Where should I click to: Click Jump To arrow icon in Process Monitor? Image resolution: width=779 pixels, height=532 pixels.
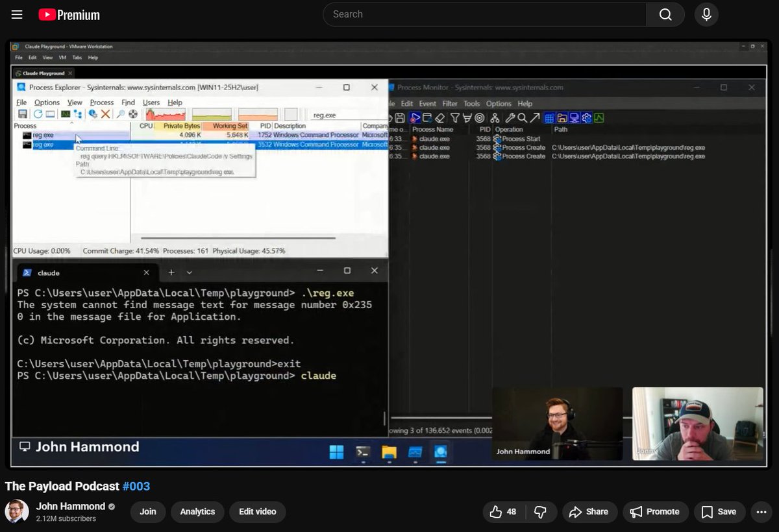coord(536,117)
